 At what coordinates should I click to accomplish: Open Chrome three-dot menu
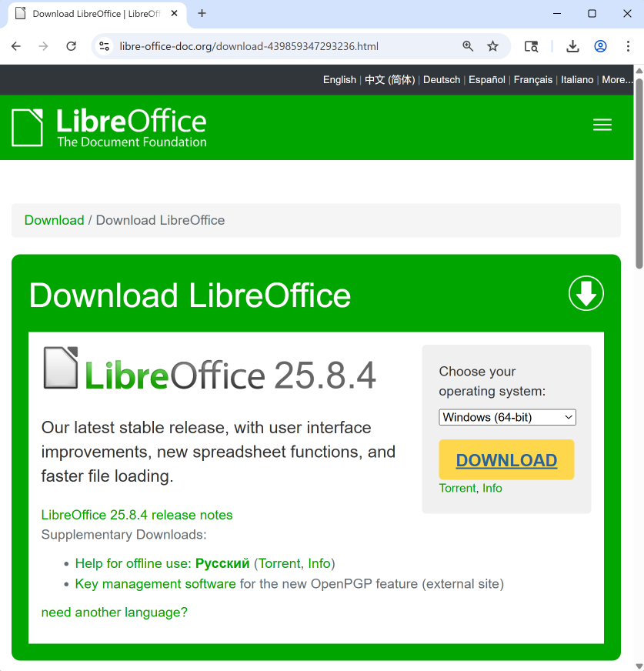point(628,46)
